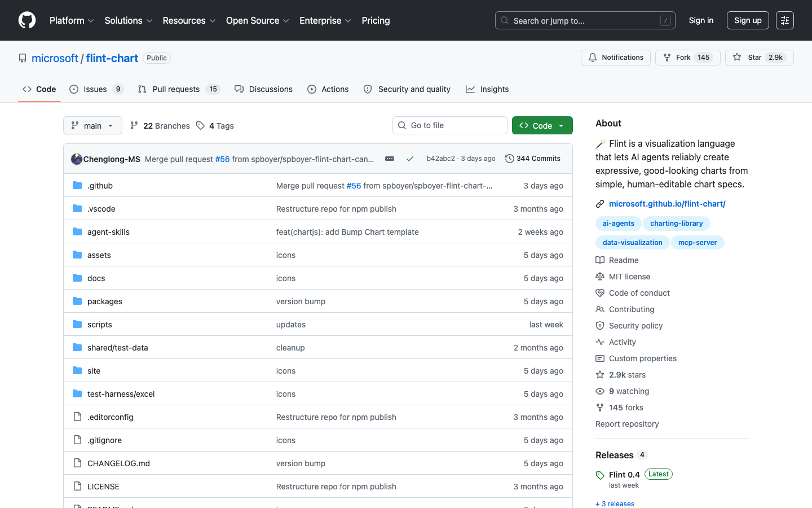Image resolution: width=812 pixels, height=508 pixels.
Task: Open the Insights tab
Action: (x=487, y=89)
